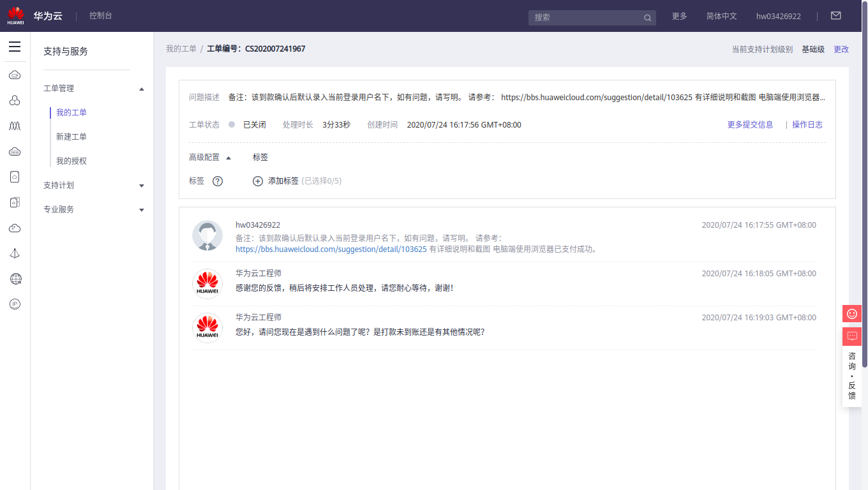The image size is (868, 490).
Task: Open the 操作日志 link
Action: 807,124
